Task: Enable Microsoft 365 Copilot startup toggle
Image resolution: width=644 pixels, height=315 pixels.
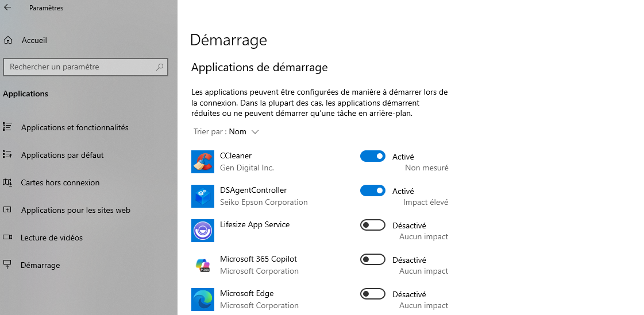Action: (x=372, y=259)
